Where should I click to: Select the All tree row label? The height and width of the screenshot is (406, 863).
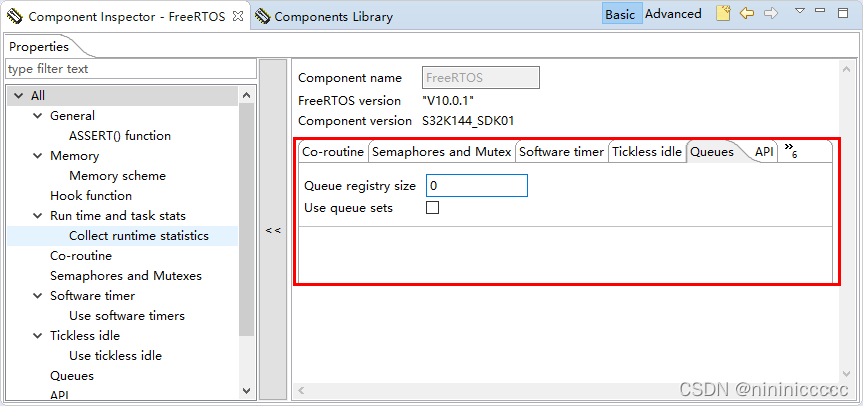pyautogui.click(x=37, y=96)
